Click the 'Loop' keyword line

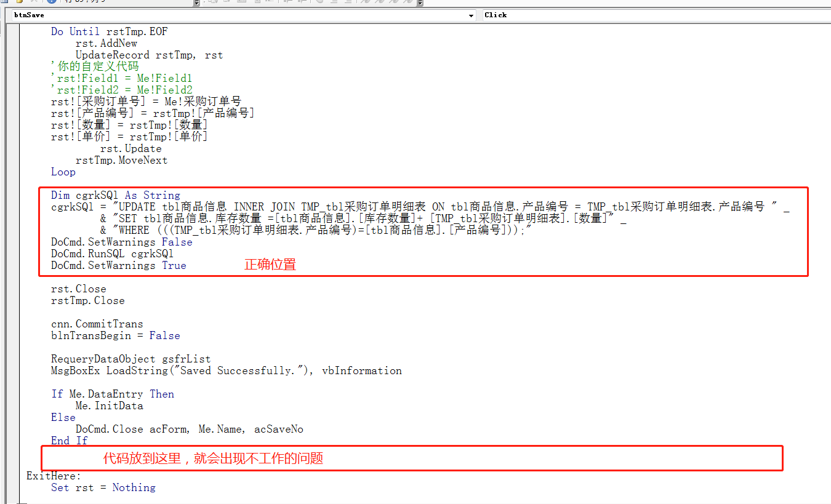[x=63, y=172]
